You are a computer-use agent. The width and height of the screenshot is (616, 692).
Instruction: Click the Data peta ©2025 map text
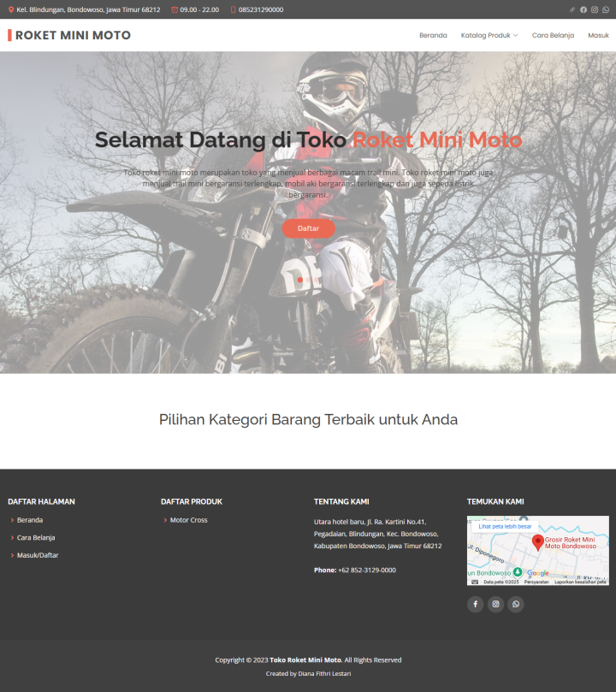point(501,583)
